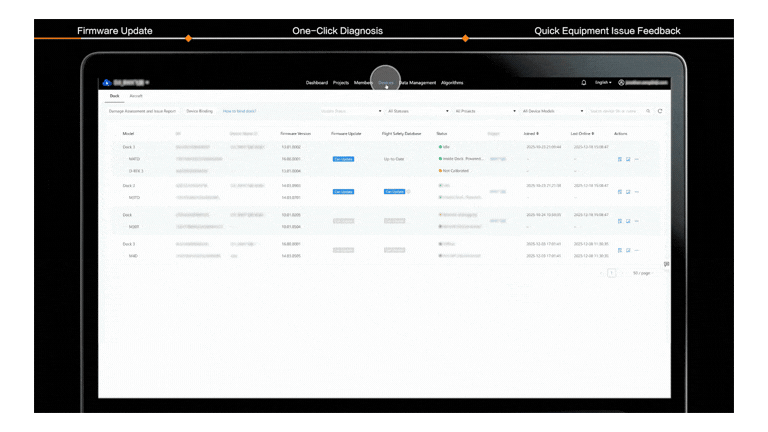Viewport: 768px width, 432px height.
Task: Open the Data Management menu item
Action: coord(418,83)
